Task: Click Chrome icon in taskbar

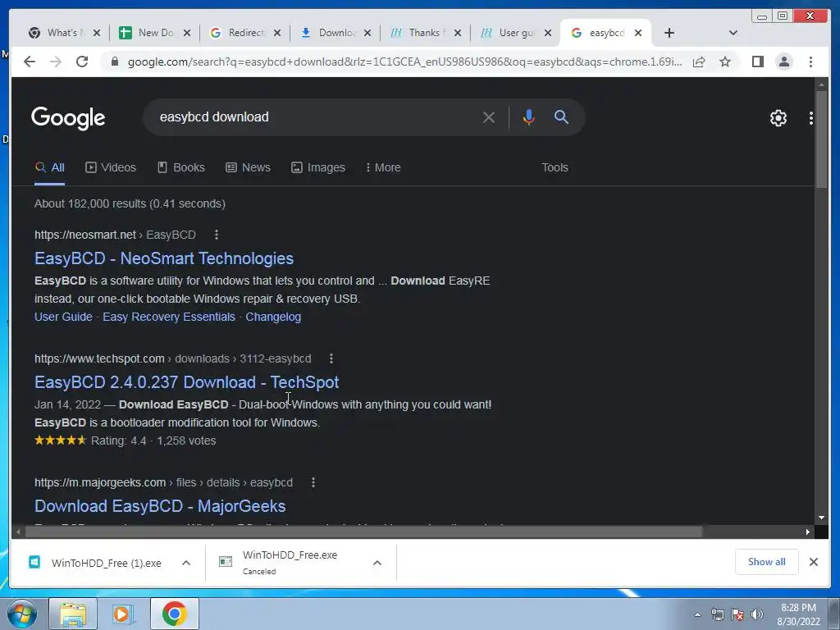Action: pyautogui.click(x=174, y=614)
